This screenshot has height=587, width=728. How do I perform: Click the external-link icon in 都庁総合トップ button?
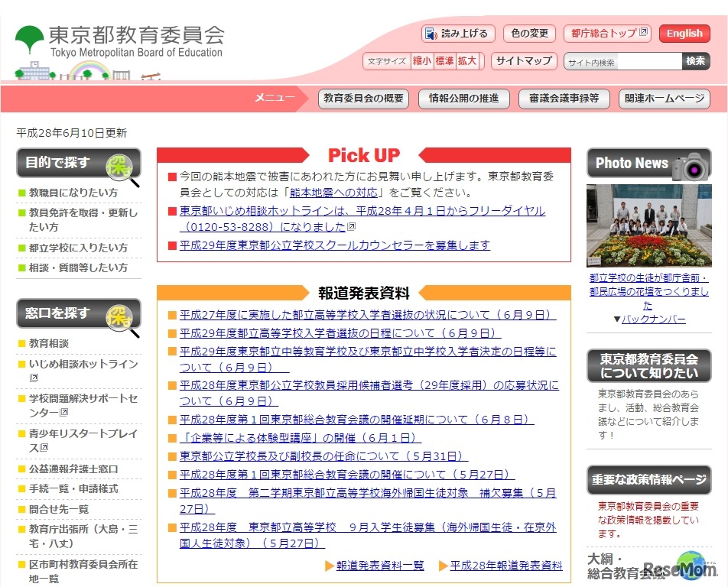click(x=644, y=32)
